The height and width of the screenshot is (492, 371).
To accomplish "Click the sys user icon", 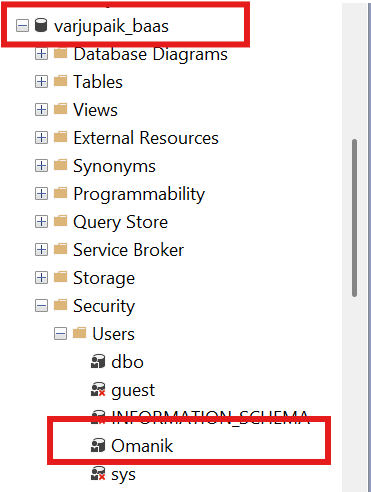I will (98, 474).
